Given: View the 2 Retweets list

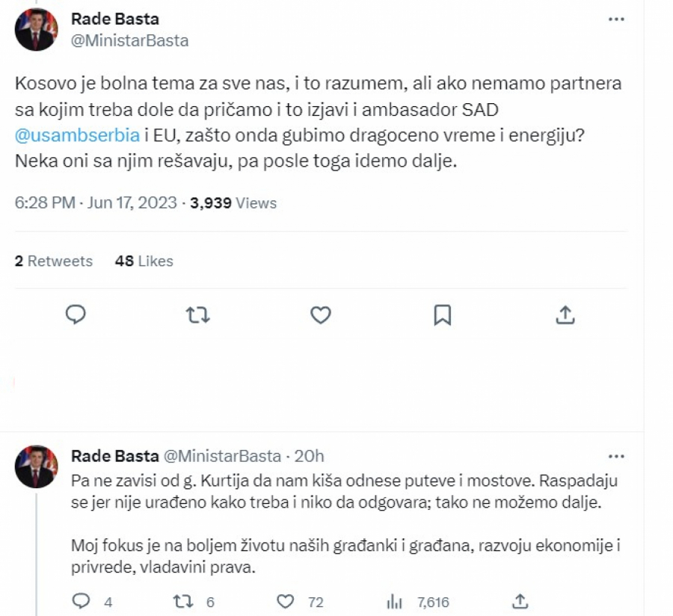Looking at the screenshot, I should [53, 261].
